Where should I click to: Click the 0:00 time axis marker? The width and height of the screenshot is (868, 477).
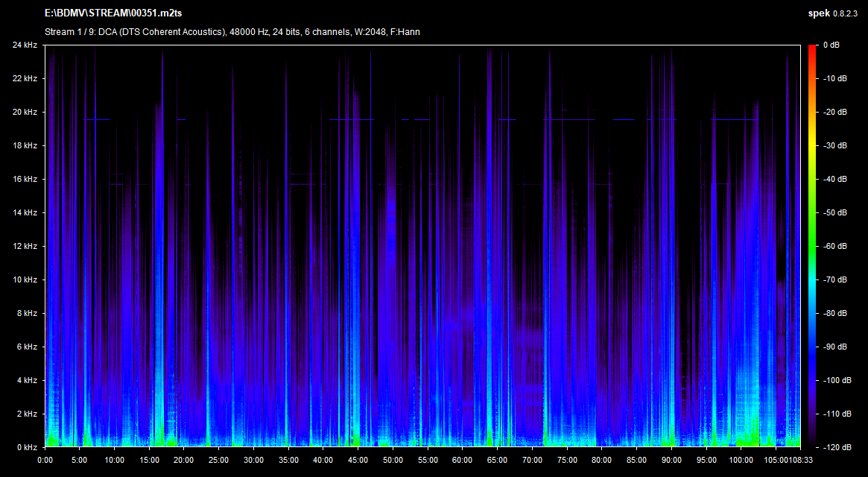[x=45, y=460]
